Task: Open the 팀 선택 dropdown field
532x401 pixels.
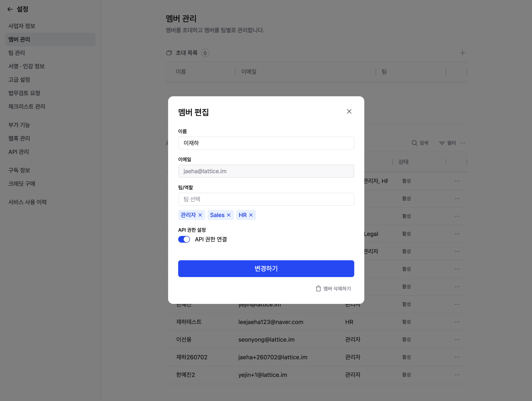Action: coord(266,199)
